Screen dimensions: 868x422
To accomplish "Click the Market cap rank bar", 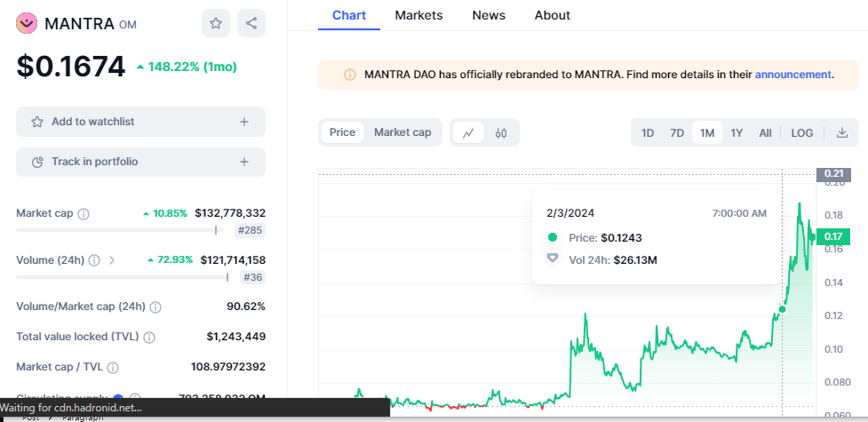I will pos(120,230).
